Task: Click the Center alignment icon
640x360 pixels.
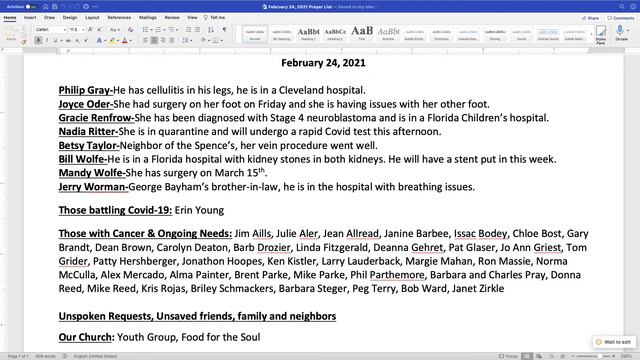Action: click(154, 40)
